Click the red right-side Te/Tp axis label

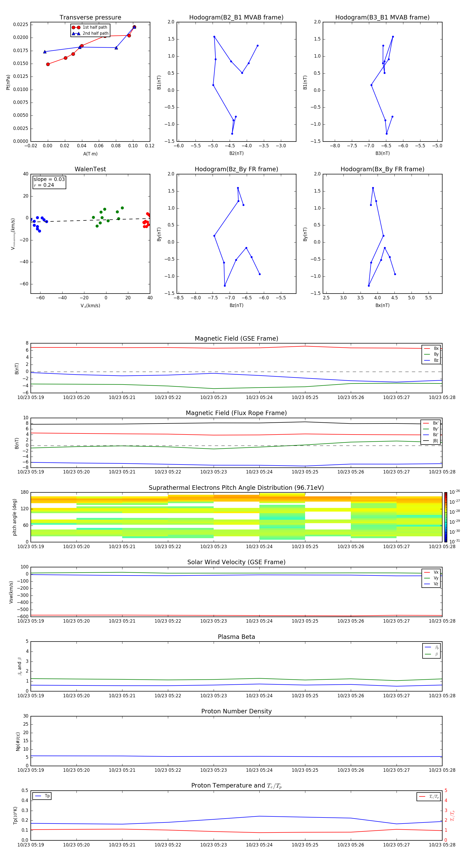[453, 816]
